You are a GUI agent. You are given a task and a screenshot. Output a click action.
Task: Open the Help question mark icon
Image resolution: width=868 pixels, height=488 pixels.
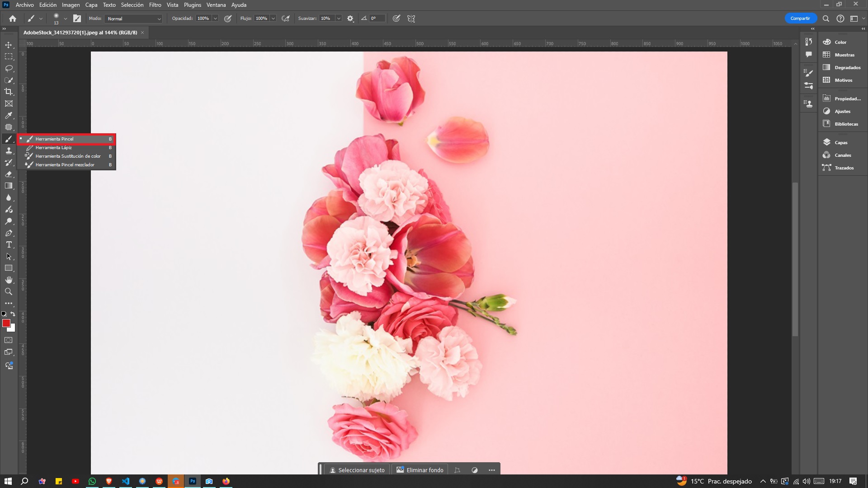[x=840, y=19]
